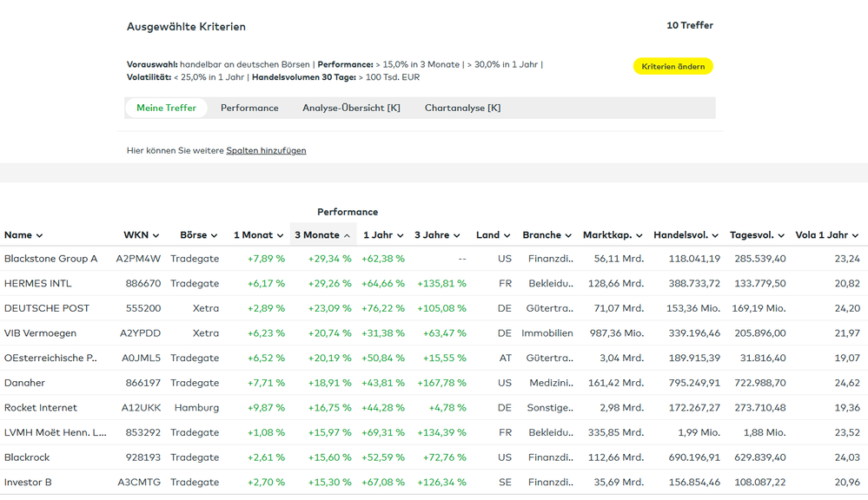Sort by Marktkap. column header
Viewport: 868px width, 500px height.
point(612,235)
